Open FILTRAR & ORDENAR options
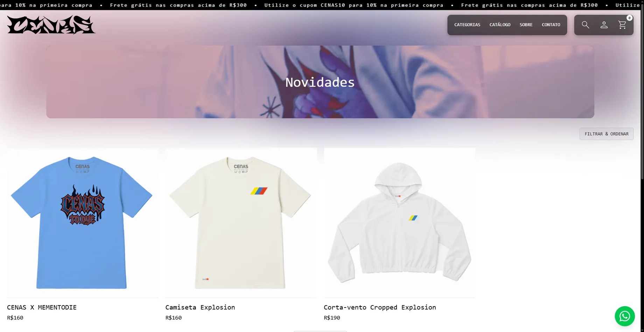644x332 pixels. point(606,134)
